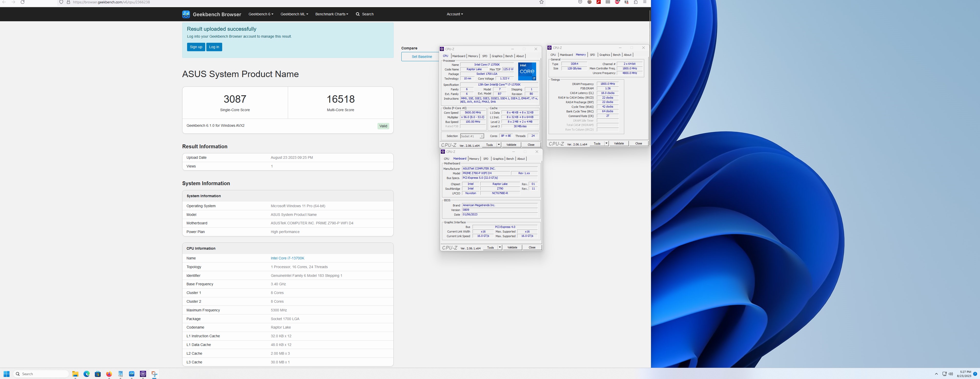Open the Geekbench app on the taskbar

click(x=132, y=374)
